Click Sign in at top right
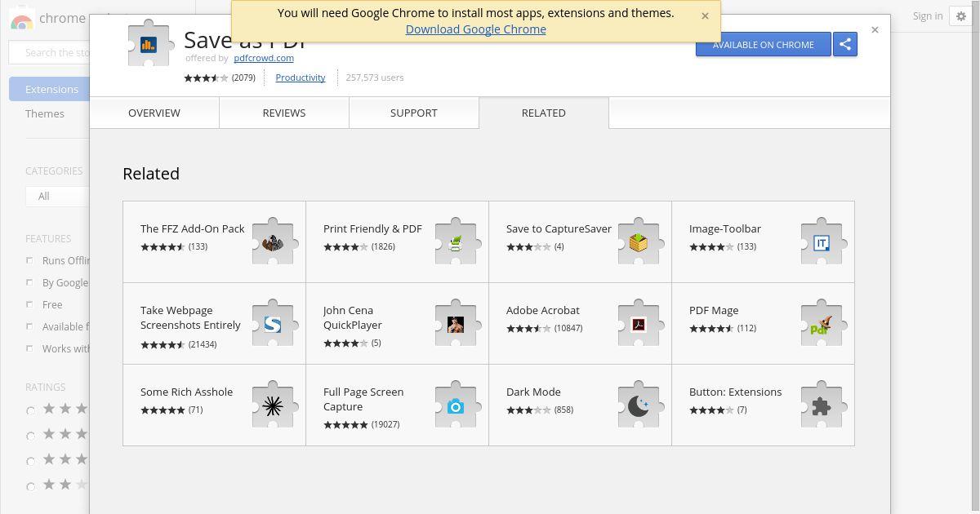Viewport: 980px width, 514px height. pos(928,16)
